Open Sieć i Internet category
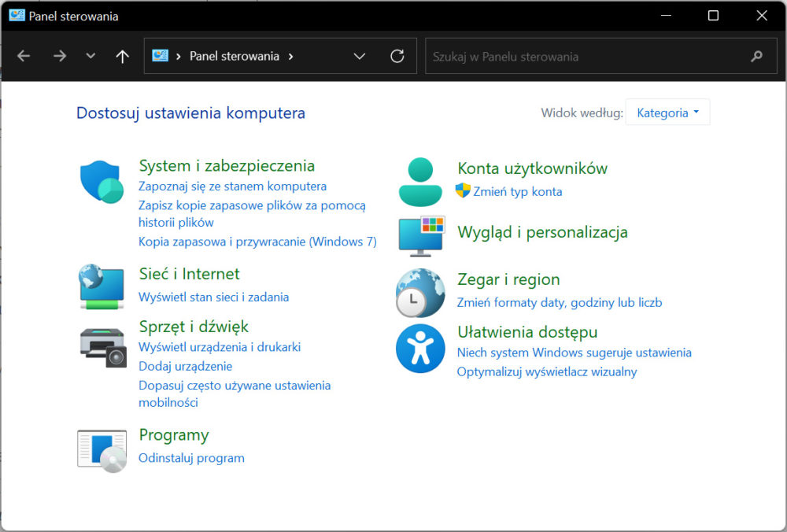Viewport: 787px width, 532px height. coord(189,274)
